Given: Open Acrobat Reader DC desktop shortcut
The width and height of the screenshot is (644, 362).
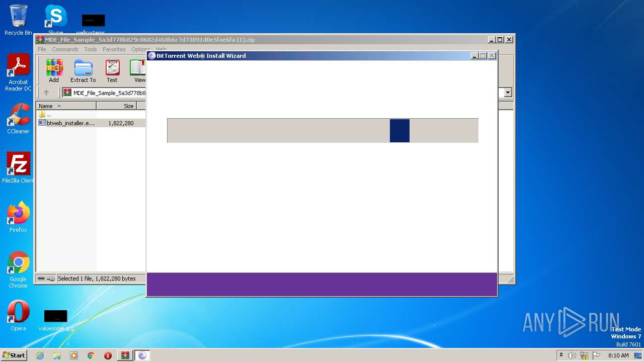Looking at the screenshot, I should click(x=18, y=73).
